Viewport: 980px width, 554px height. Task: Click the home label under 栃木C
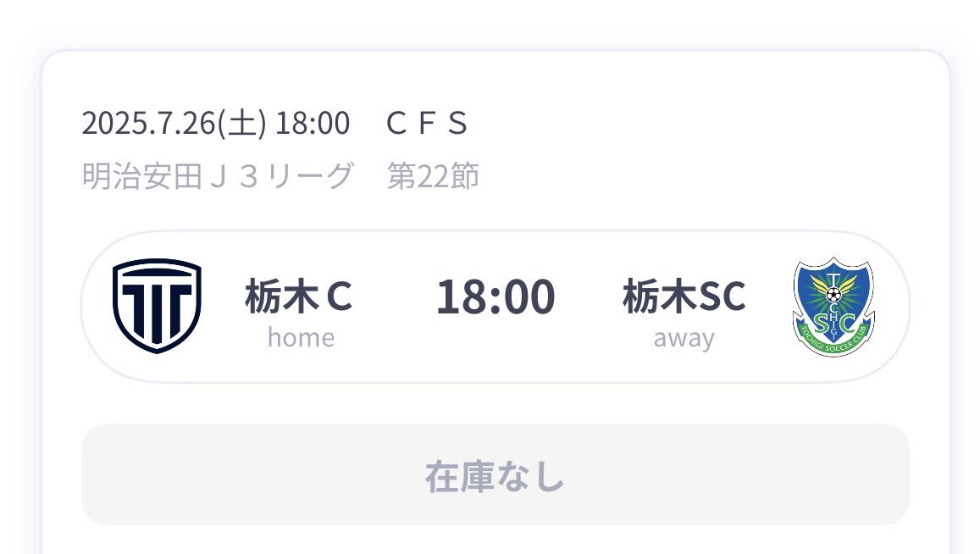pos(302,338)
